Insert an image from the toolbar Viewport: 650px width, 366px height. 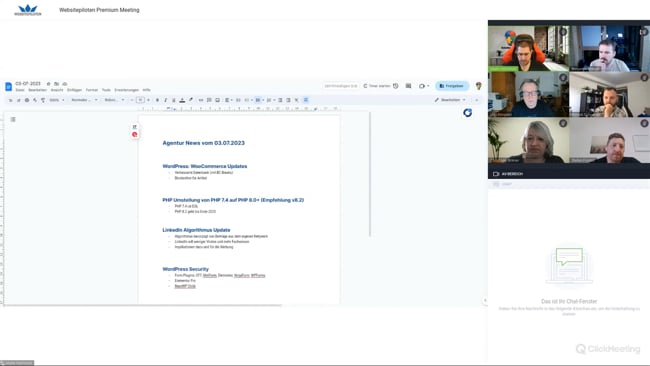[x=217, y=100]
